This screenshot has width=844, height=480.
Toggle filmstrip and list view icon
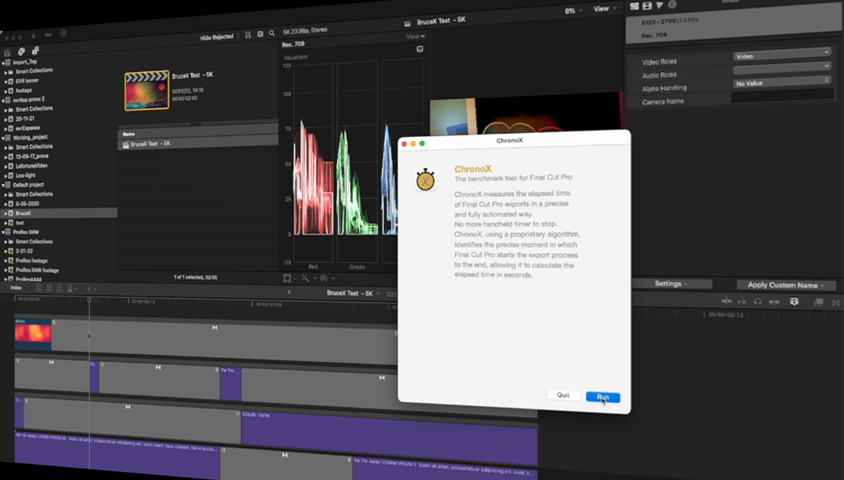261,34
